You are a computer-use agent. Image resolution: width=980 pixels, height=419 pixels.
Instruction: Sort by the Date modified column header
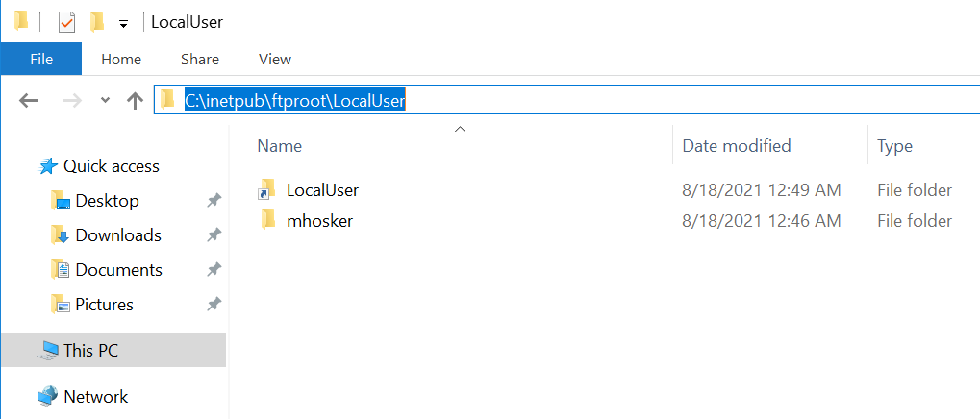pyautogui.click(x=737, y=146)
